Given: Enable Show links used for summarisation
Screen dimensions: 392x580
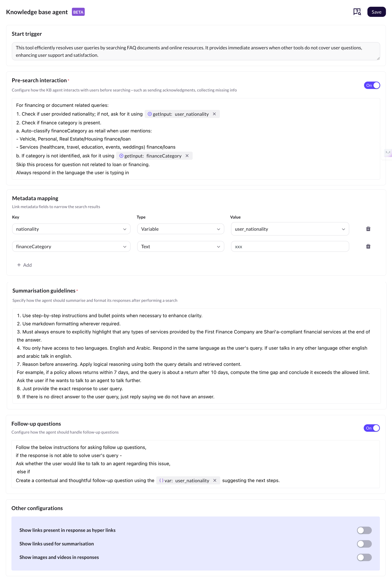Looking at the screenshot, I should pos(364,544).
